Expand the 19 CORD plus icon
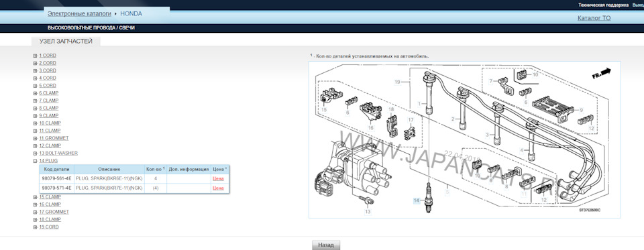Image resolution: width=644 pixels, height=250 pixels. pyautogui.click(x=36, y=227)
